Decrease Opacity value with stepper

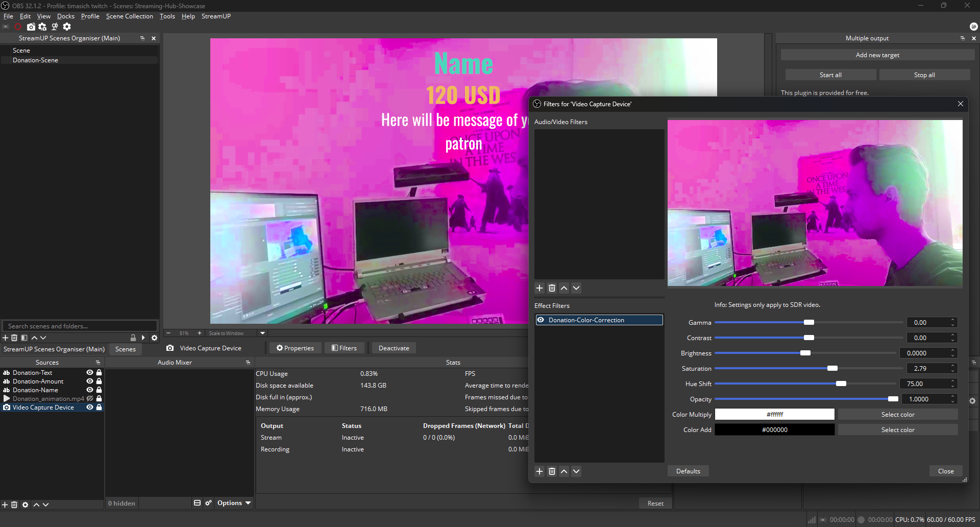[x=952, y=401]
